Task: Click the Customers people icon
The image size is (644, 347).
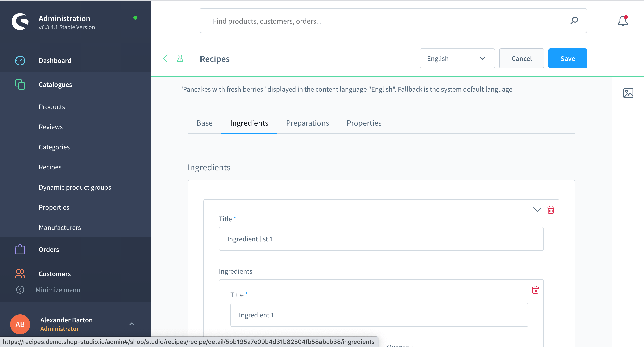Action: pyautogui.click(x=20, y=274)
